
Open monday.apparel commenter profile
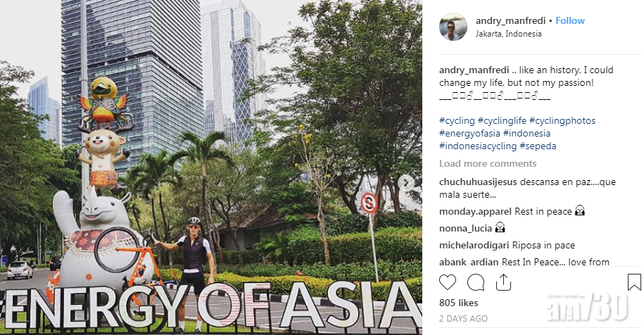(x=475, y=211)
